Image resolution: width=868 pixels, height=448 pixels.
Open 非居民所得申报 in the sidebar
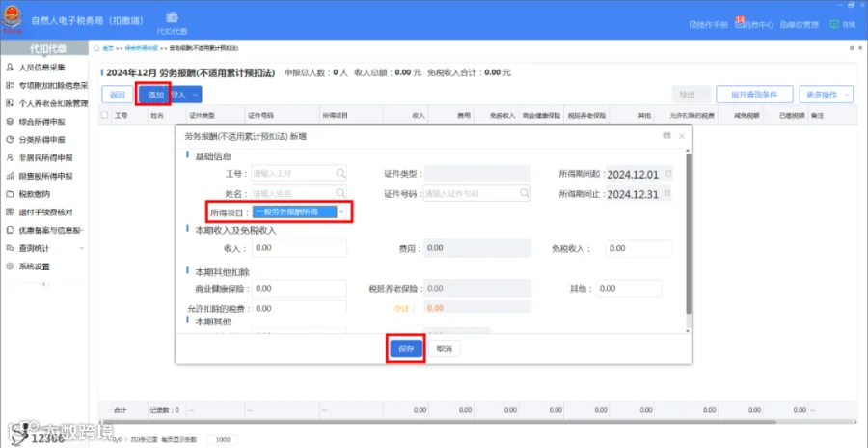pyautogui.click(x=46, y=158)
